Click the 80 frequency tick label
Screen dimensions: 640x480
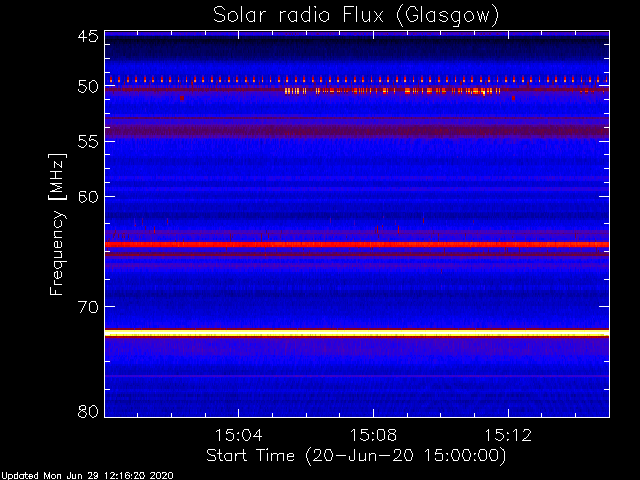(88, 411)
